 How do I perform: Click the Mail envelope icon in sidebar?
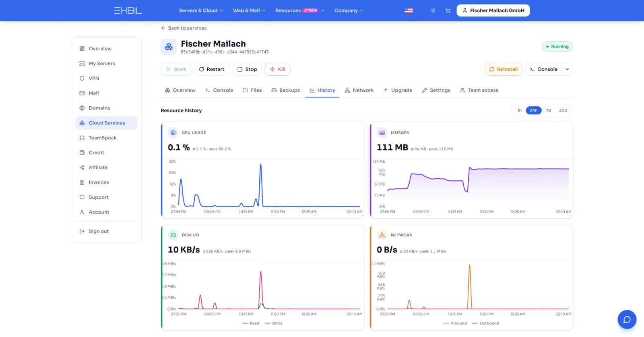pyautogui.click(x=82, y=93)
